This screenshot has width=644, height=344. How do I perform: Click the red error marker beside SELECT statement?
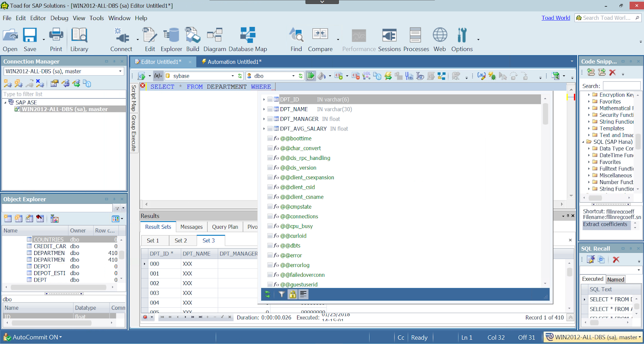(x=142, y=86)
